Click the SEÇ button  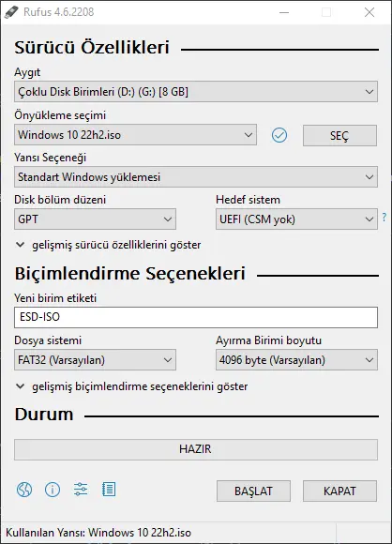tap(339, 136)
